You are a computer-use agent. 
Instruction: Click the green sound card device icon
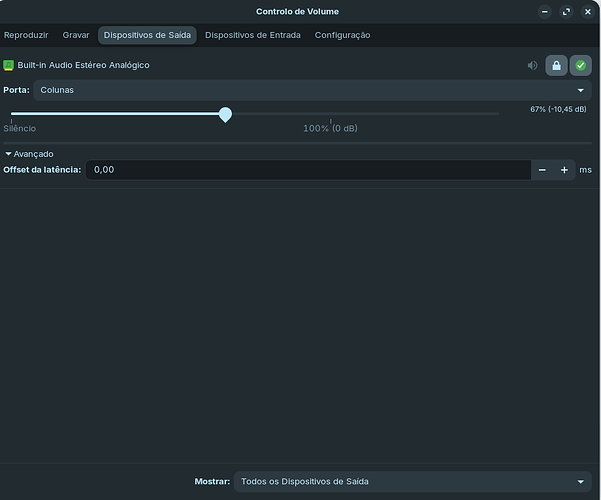point(9,65)
